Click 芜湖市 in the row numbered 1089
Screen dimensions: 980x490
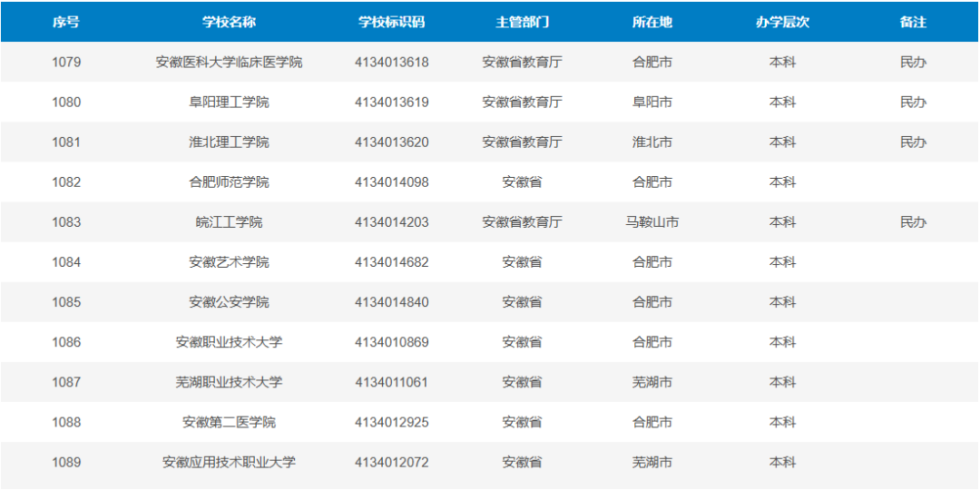click(x=652, y=462)
